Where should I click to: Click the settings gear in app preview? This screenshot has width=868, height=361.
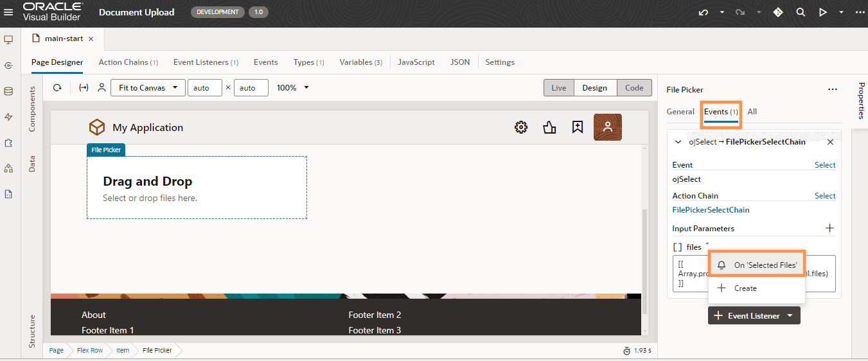[x=521, y=127]
